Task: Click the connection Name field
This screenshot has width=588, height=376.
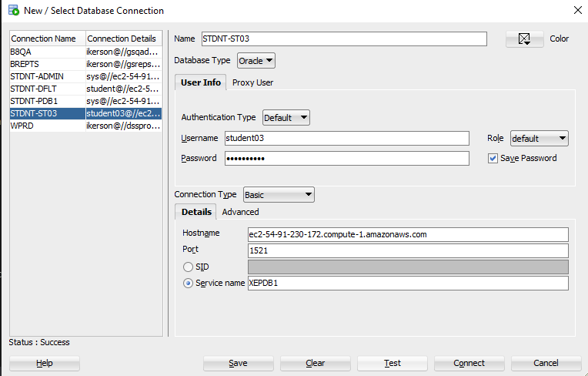Action: point(344,39)
